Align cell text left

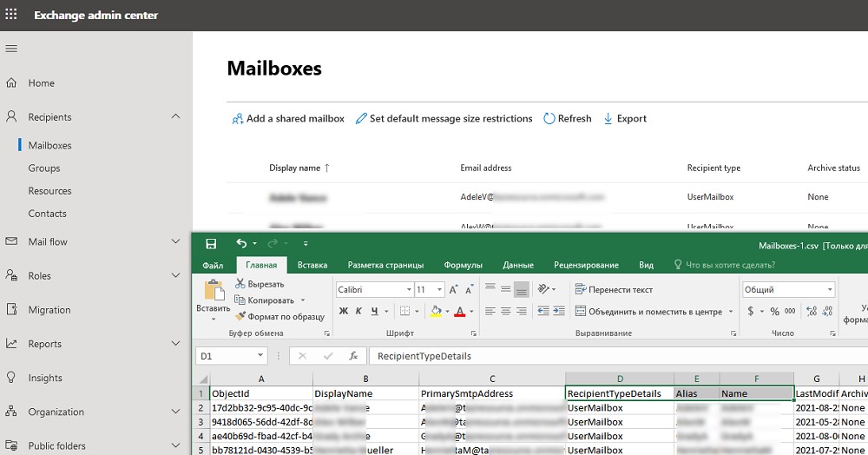point(490,311)
